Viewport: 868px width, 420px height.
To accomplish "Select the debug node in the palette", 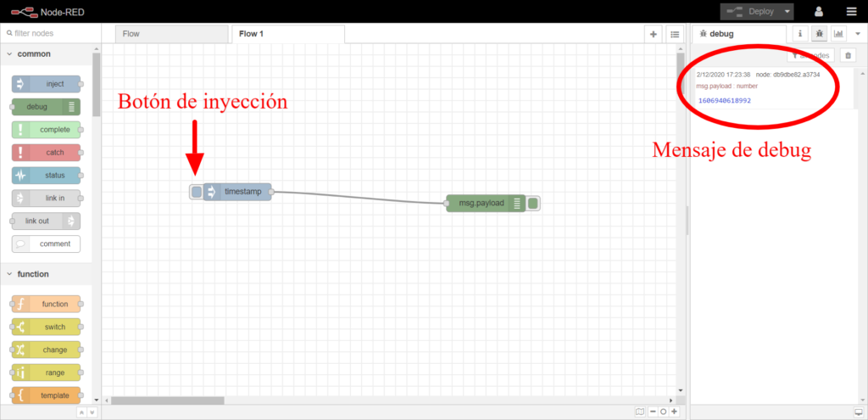I will [46, 107].
